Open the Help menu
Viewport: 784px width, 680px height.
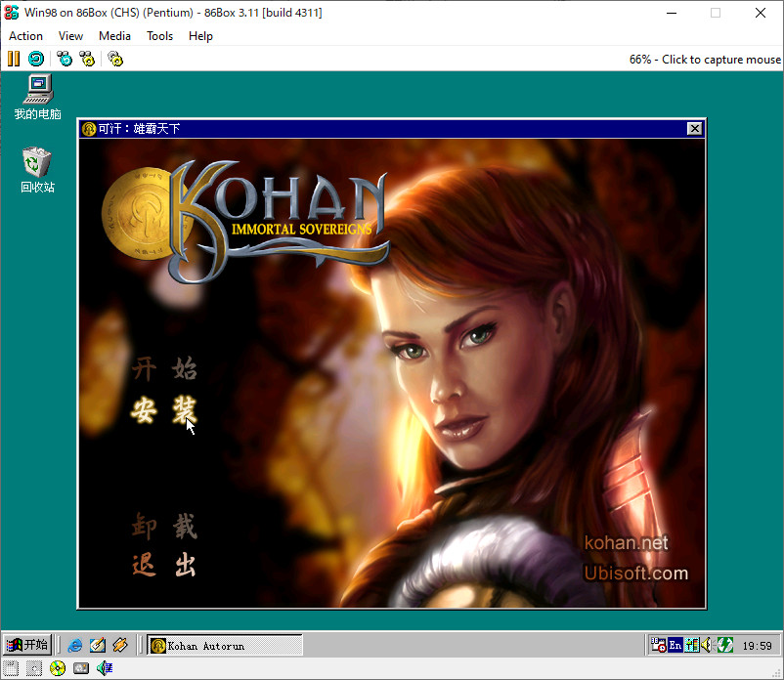[200, 36]
